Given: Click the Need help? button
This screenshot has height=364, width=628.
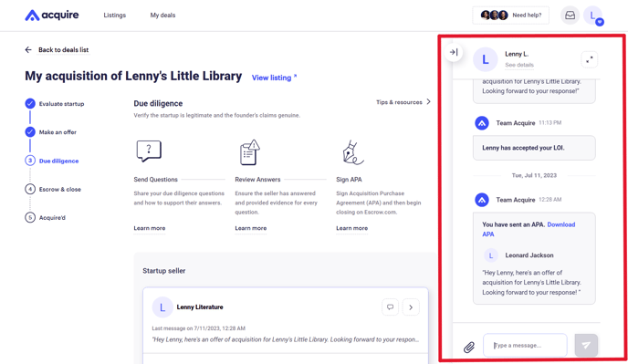Looking at the screenshot, I should (510, 16).
